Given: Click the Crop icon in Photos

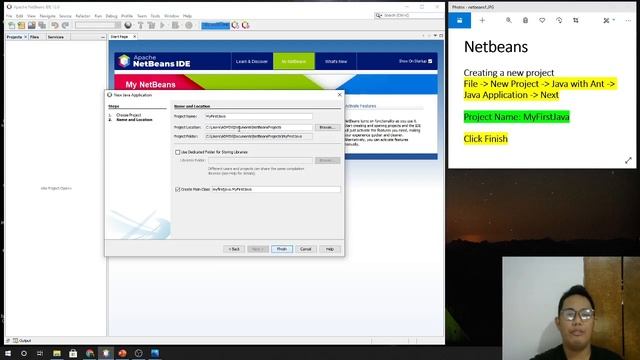Looking at the screenshot, I should tap(576, 20).
